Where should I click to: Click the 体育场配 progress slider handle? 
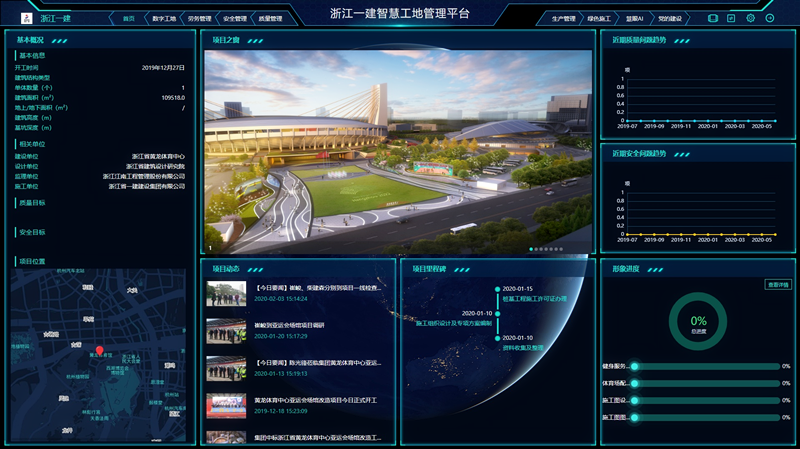[635, 383]
